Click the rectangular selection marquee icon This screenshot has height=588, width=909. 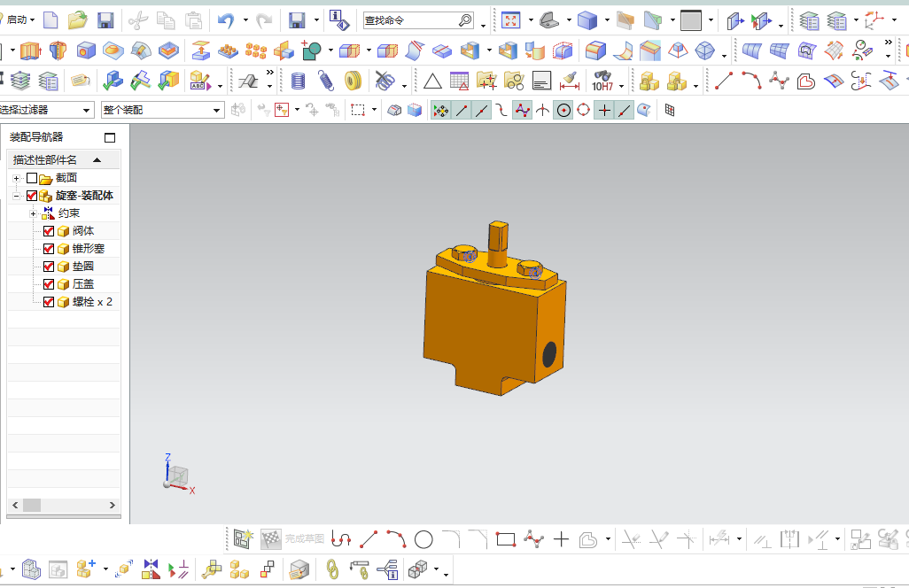click(x=358, y=110)
